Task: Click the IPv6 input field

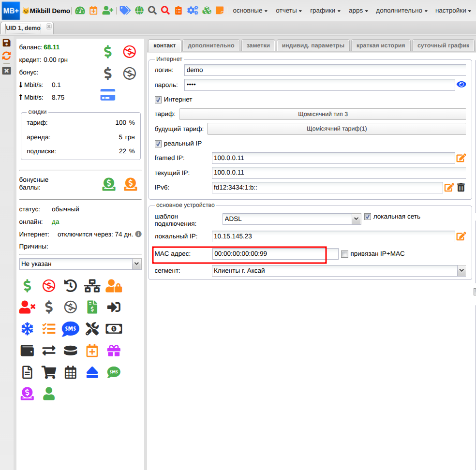Action: coord(327,188)
